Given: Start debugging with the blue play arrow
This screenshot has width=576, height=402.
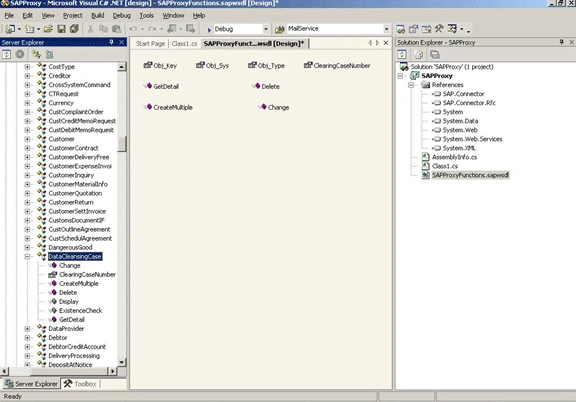Looking at the screenshot, I should click(209, 29).
